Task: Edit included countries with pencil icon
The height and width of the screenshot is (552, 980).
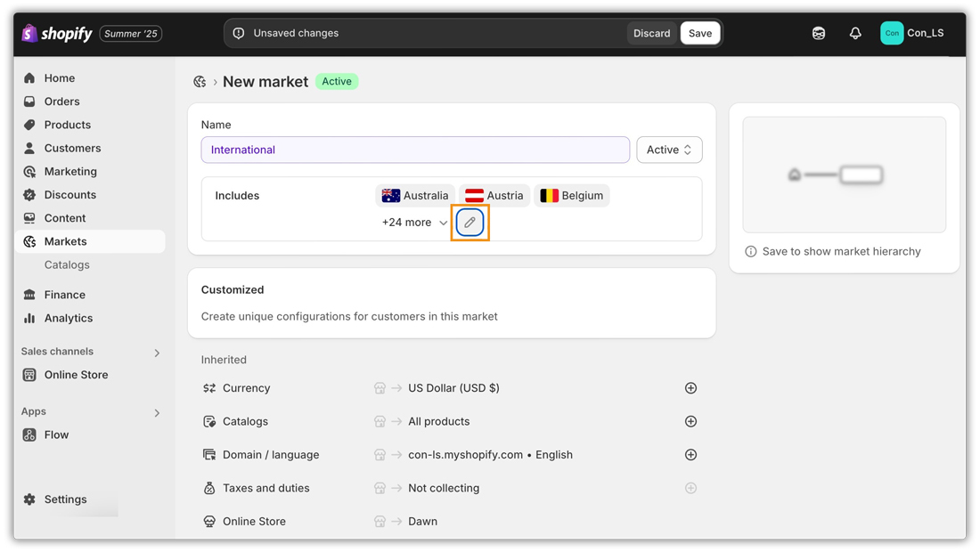Action: pyautogui.click(x=470, y=223)
